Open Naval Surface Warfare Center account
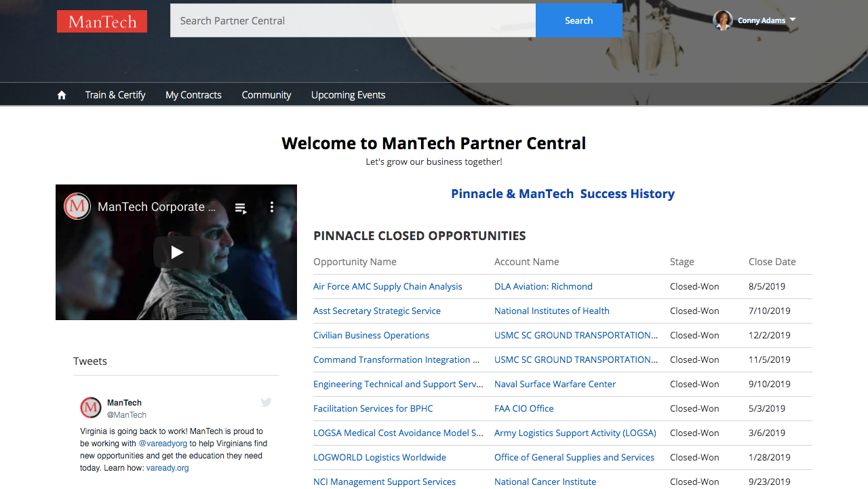Image resolution: width=868 pixels, height=489 pixels. point(555,384)
